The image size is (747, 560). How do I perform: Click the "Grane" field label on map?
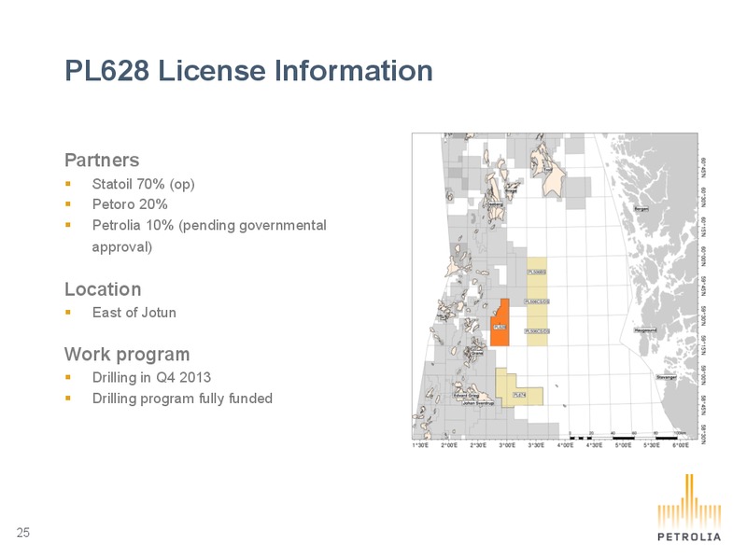click(x=477, y=353)
